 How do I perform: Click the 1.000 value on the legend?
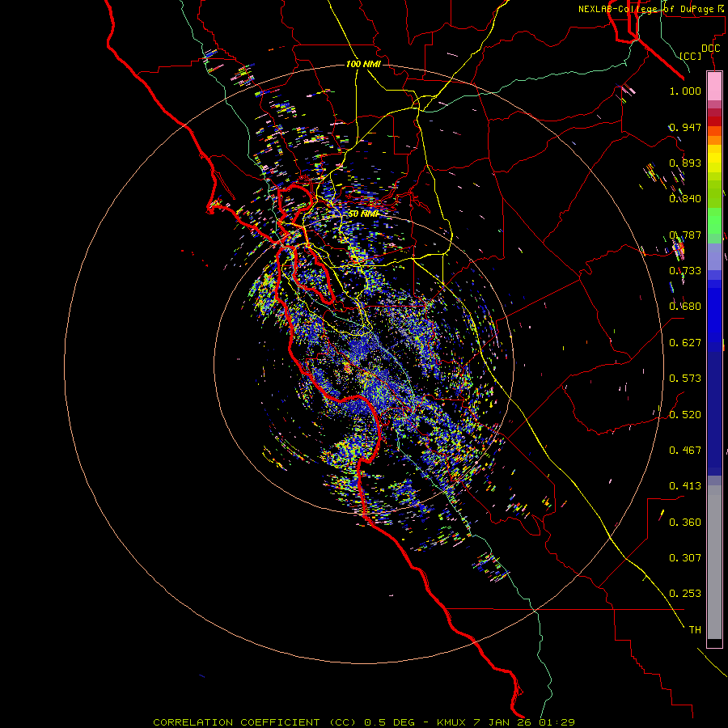(x=685, y=91)
